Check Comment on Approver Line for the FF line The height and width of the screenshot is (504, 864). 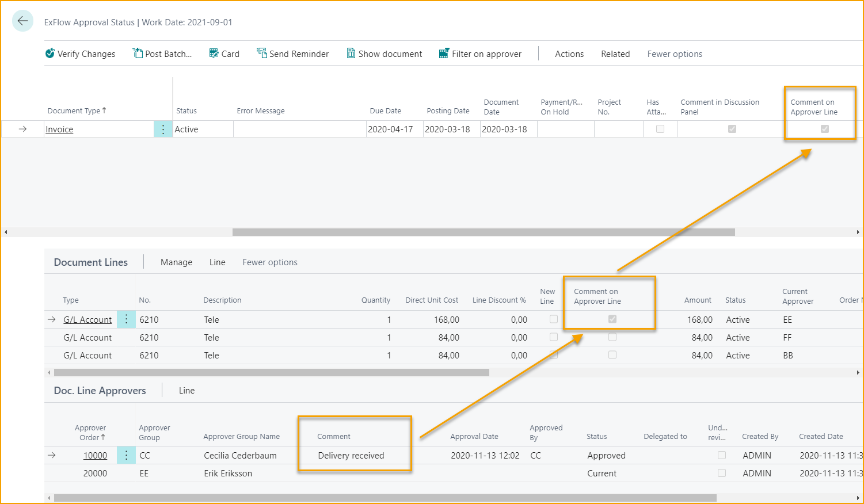pyautogui.click(x=611, y=337)
